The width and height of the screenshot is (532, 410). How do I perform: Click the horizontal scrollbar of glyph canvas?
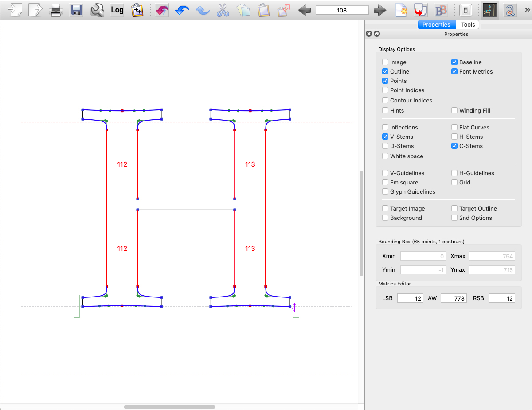(170, 406)
